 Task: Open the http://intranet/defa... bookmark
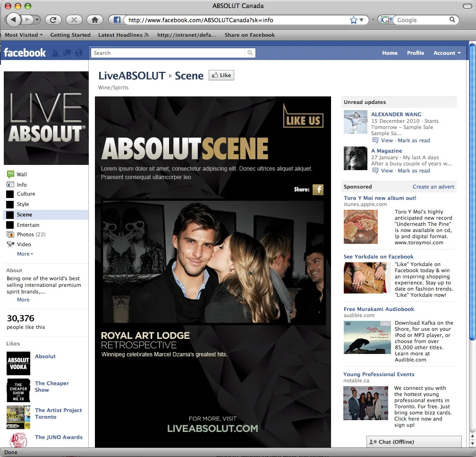pyautogui.click(x=187, y=35)
